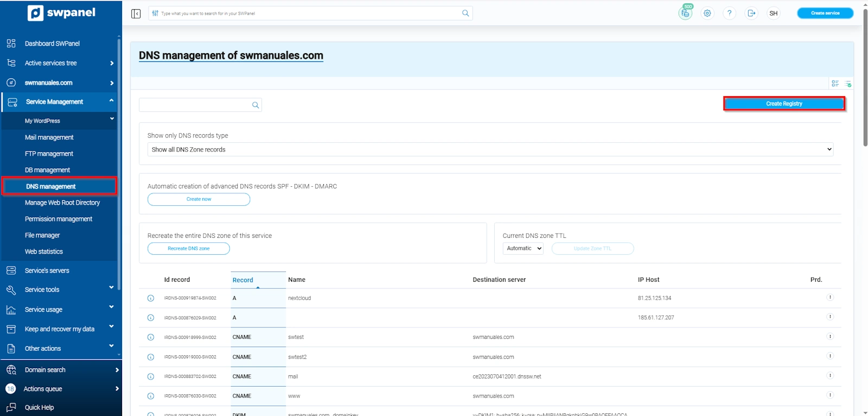Expand the Other actions menu

[x=111, y=346]
